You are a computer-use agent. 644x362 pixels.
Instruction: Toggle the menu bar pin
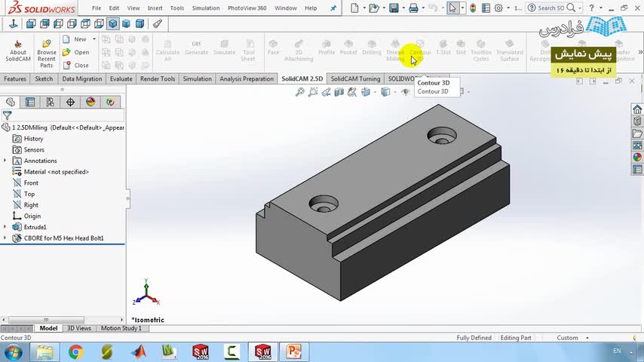(x=333, y=8)
